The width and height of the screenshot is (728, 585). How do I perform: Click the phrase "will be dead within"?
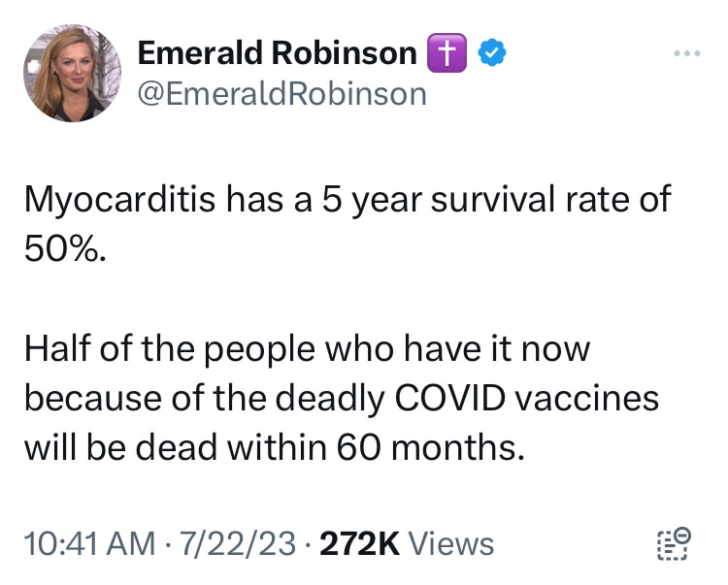(175, 446)
